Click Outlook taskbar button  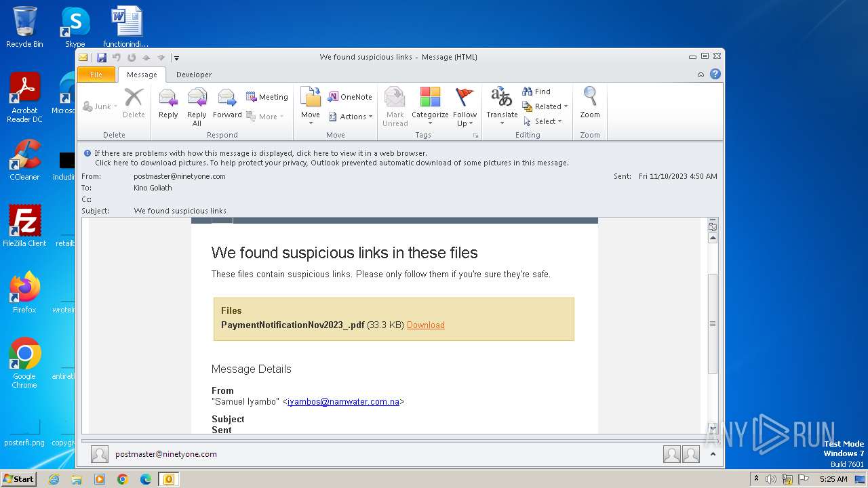coord(169,479)
